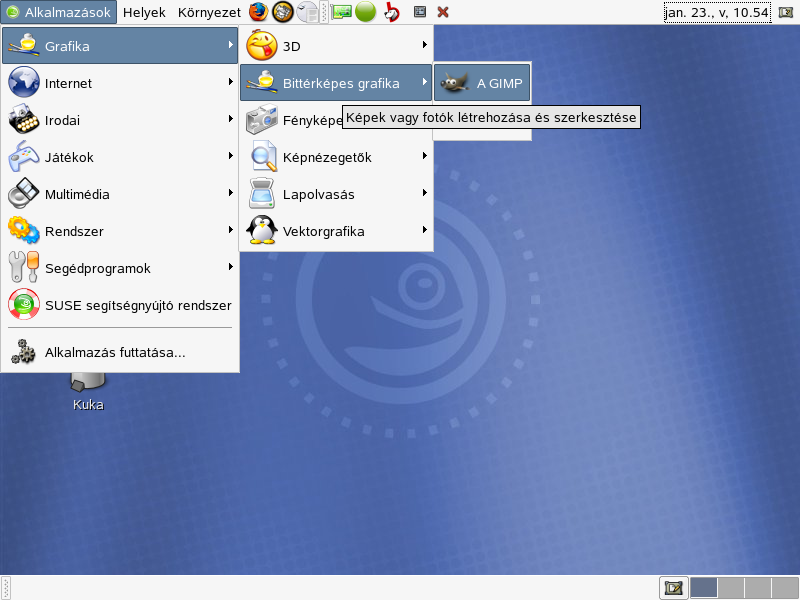This screenshot has height=600, width=800.
Task: Click the Multimédia icon in the menu
Action: (23, 193)
